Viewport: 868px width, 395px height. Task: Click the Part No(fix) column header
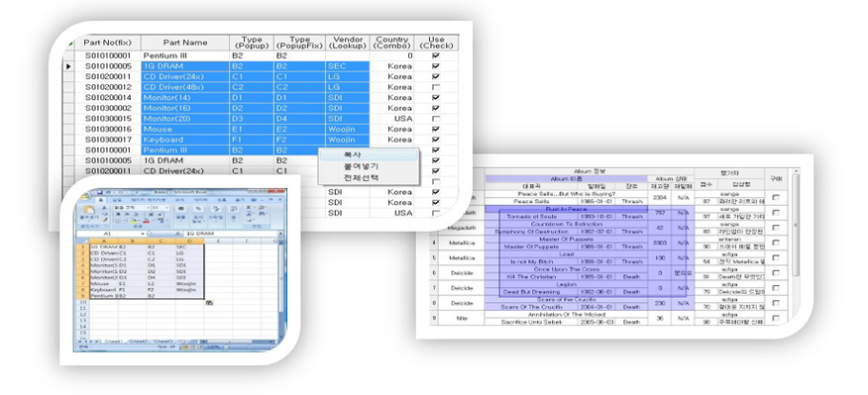[107, 43]
